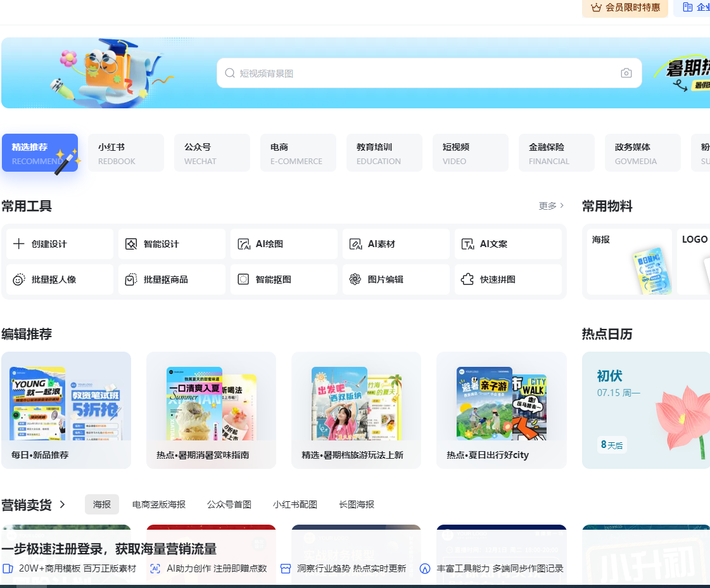710x588 pixels.
Task: Click the 丰富工具能力 icon in bottom banner
Action: [425, 568]
